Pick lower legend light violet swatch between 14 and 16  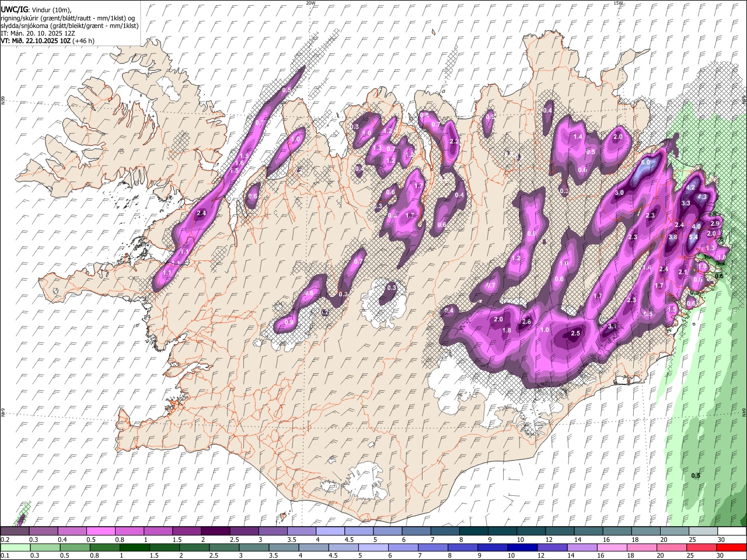click(582, 548)
